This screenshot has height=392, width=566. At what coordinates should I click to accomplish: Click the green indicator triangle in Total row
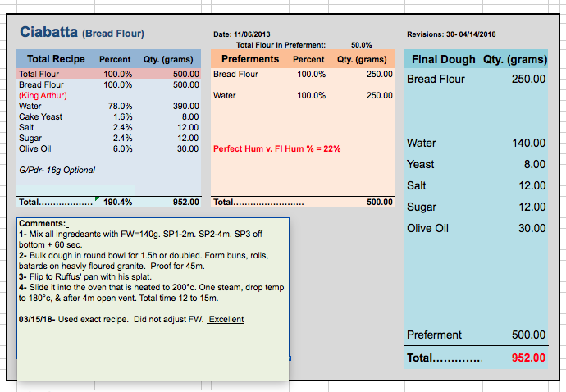98,198
